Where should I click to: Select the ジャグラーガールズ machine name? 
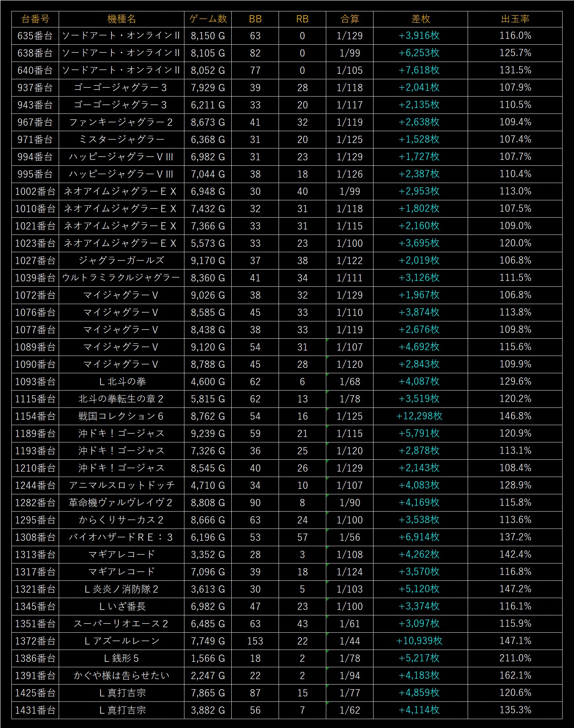[x=122, y=261]
